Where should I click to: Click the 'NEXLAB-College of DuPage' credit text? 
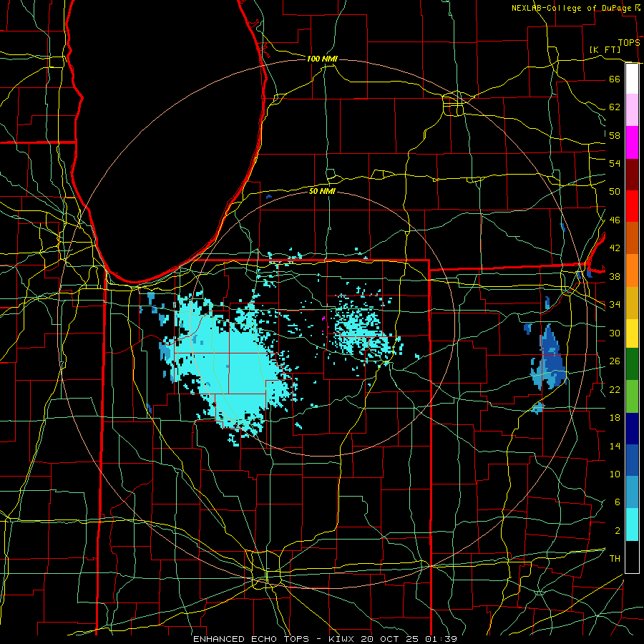571,8
